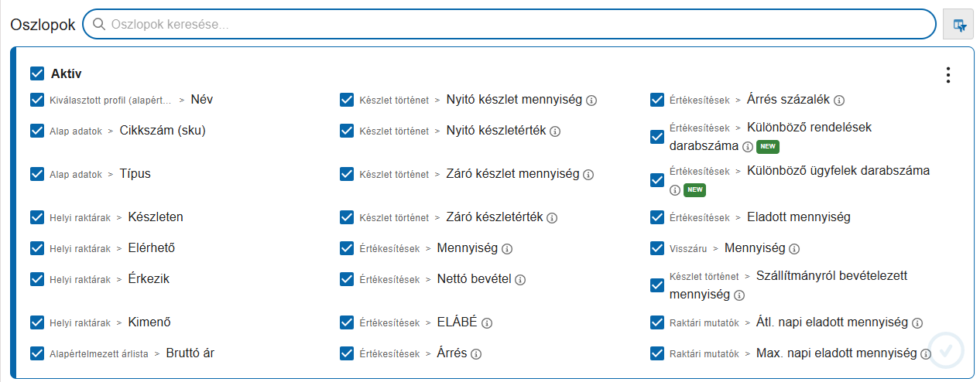The width and height of the screenshot is (980, 382).
Task: Click info icon next to Max. napi eladott mennyiség
Action: pos(926,354)
